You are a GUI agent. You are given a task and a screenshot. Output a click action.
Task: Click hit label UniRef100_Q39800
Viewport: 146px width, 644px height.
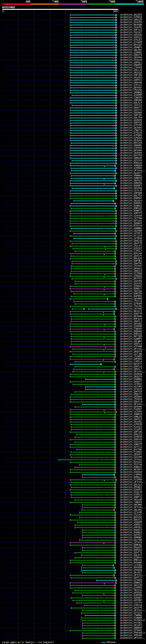pos(131,557)
